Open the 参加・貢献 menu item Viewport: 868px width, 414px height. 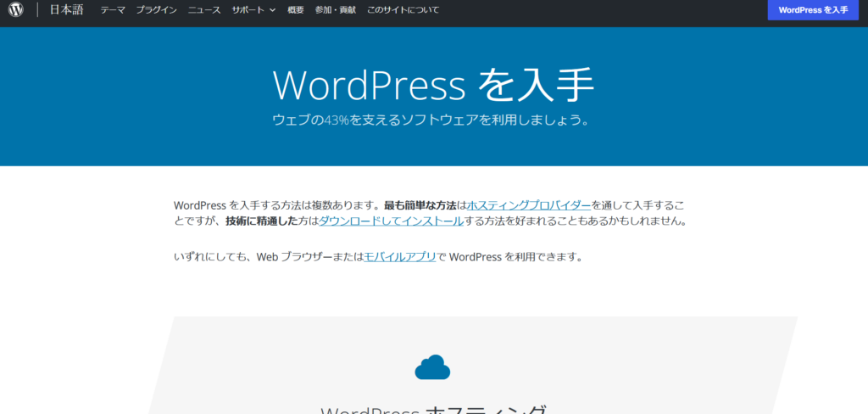[336, 10]
